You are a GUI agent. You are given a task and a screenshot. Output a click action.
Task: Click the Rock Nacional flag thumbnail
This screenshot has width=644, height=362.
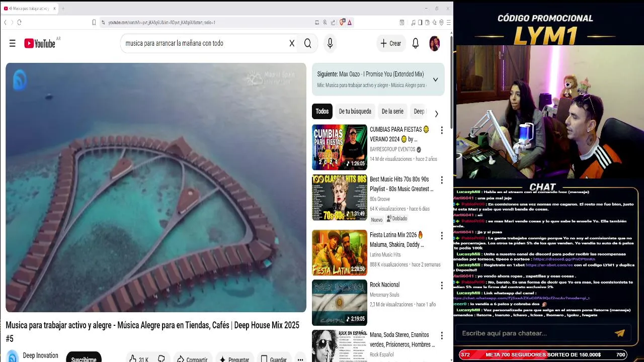tap(340, 303)
